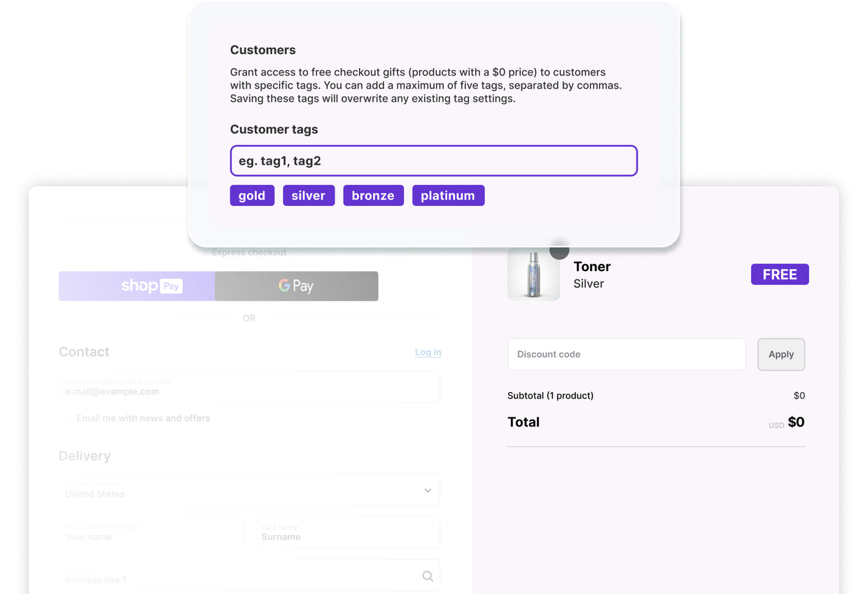868x594 pixels.
Task: Click the address search magnifier icon
Action: point(428,576)
